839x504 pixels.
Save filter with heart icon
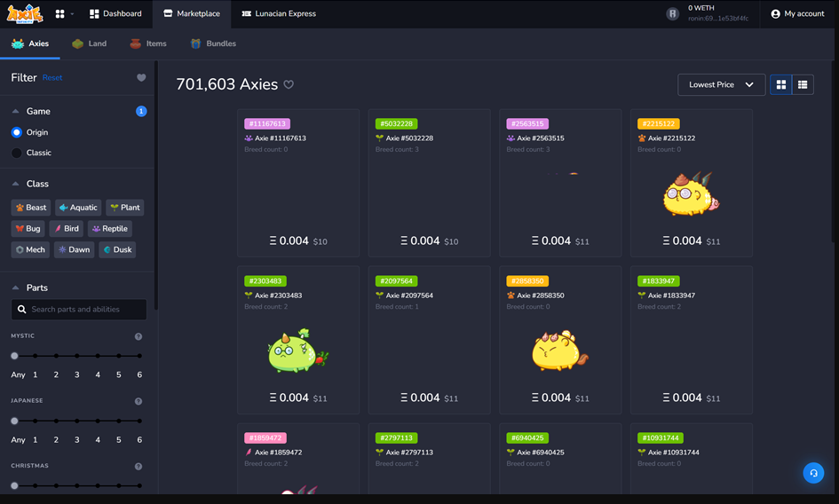coord(141,77)
